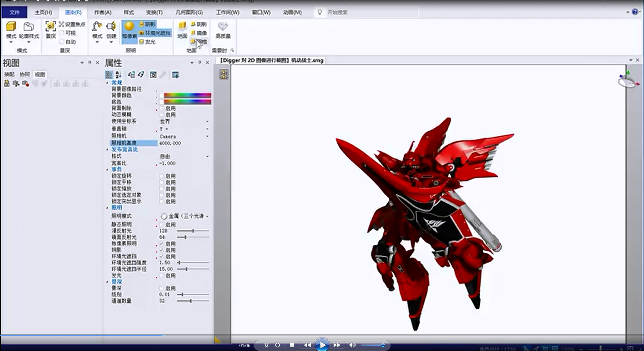Click the 3D axis compass in viewport corner

[x=628, y=80]
